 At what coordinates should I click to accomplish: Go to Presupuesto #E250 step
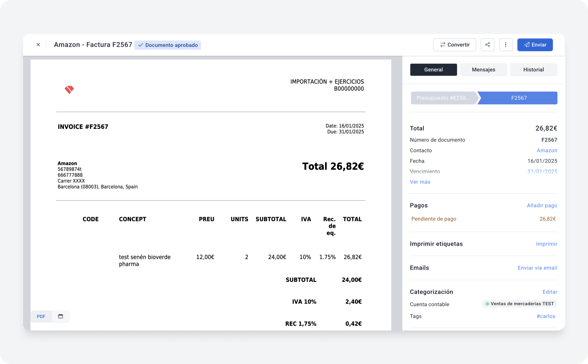(x=444, y=98)
